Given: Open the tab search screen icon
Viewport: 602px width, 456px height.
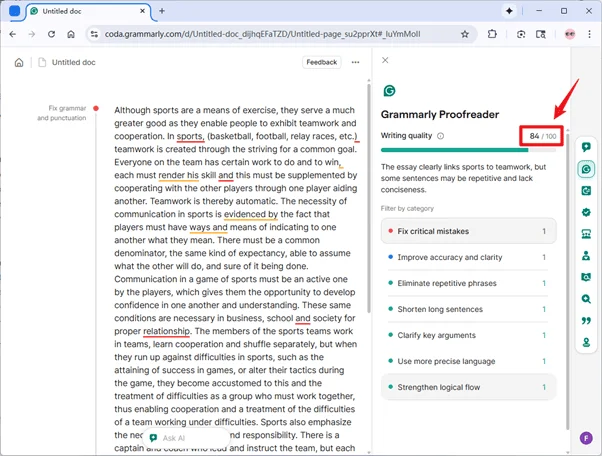Looking at the screenshot, I should pos(541,34).
